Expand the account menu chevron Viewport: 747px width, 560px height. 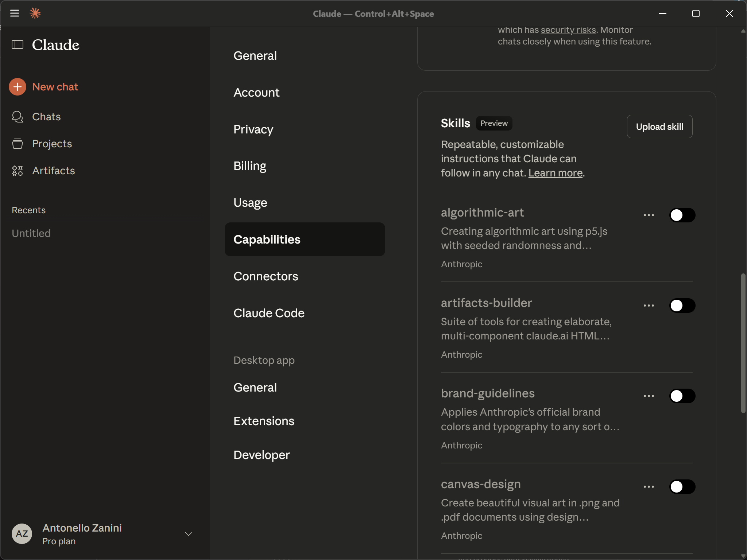[188, 534]
